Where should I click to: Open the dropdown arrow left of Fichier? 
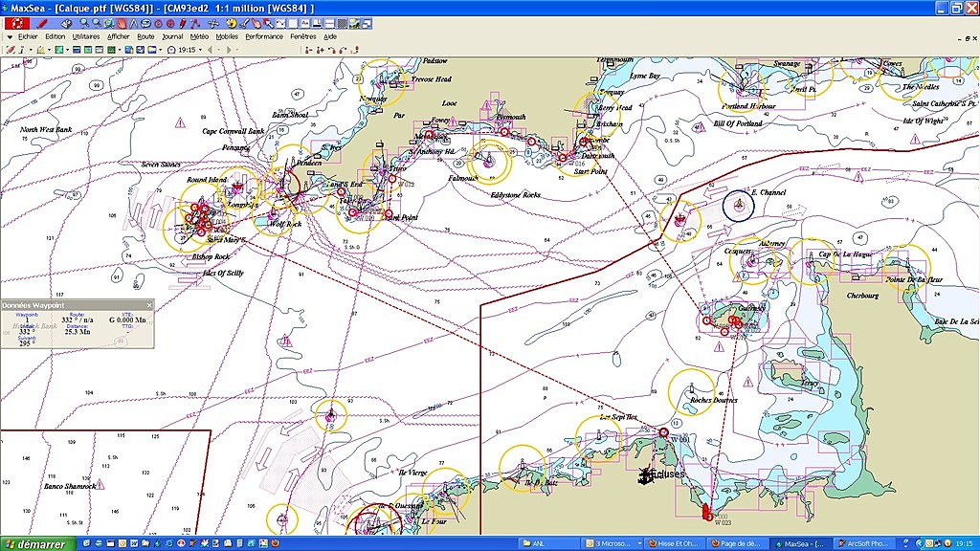coord(10,37)
